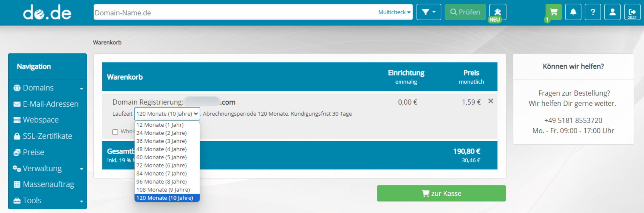Toggle the Whois checkbox under domain
Viewport: 644px width, 213px height.
[x=115, y=132]
